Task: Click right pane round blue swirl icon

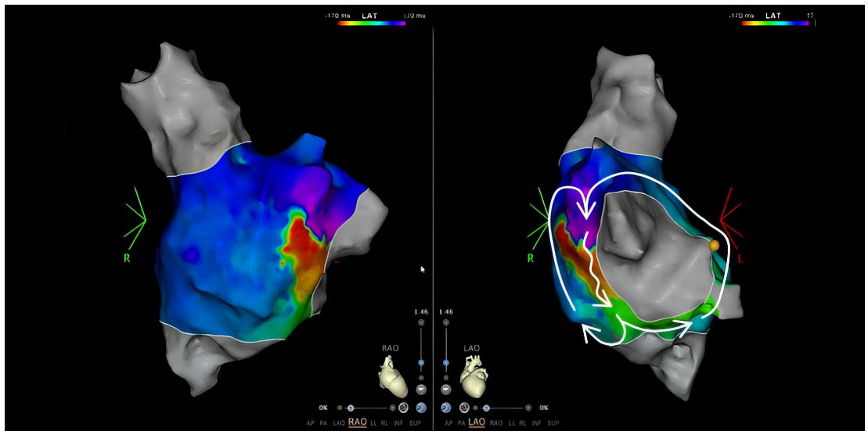Action: click(446, 408)
